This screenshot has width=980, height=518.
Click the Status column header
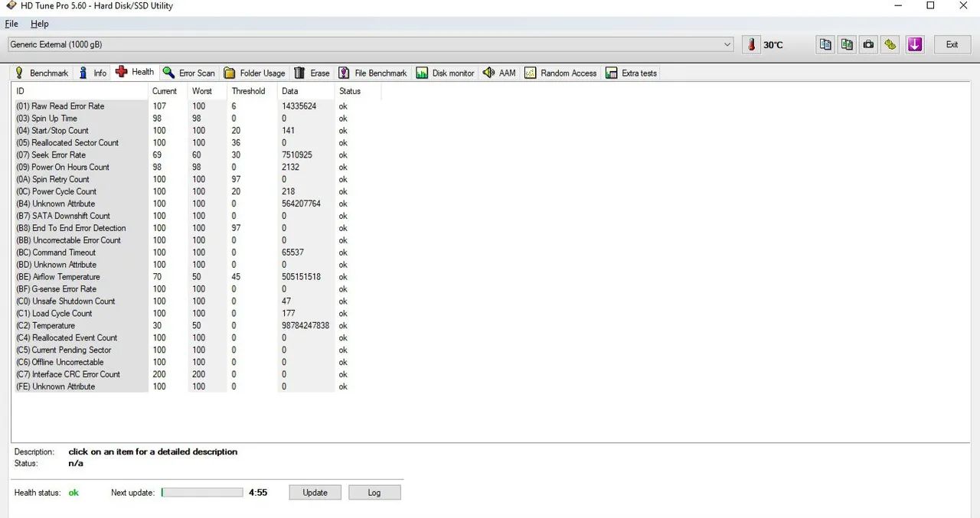[x=358, y=91]
